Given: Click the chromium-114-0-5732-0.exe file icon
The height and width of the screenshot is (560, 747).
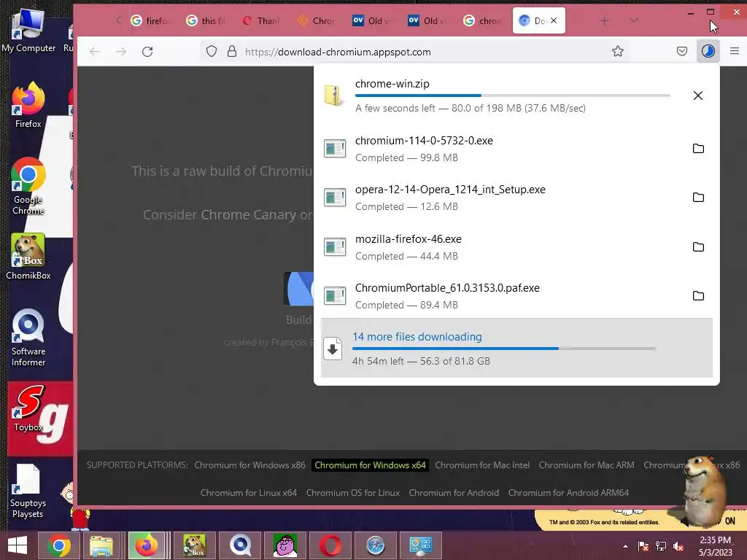Looking at the screenshot, I should (x=334, y=149).
